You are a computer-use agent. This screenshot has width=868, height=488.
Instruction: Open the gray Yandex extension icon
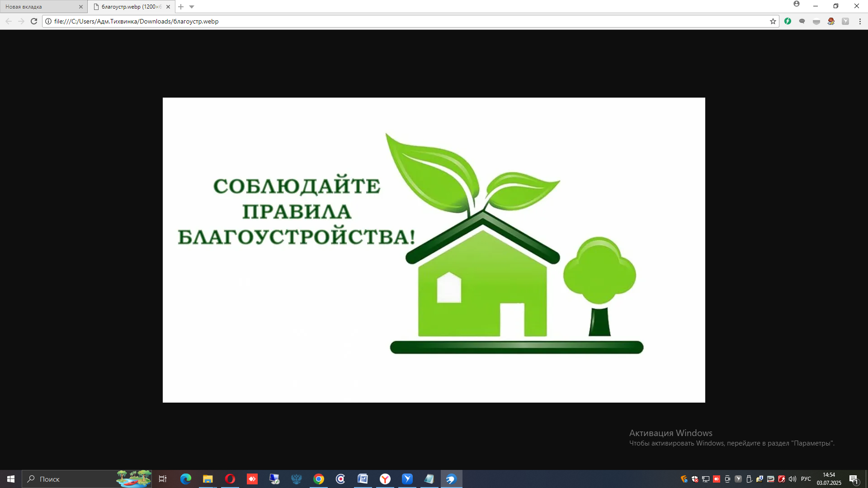[845, 21]
